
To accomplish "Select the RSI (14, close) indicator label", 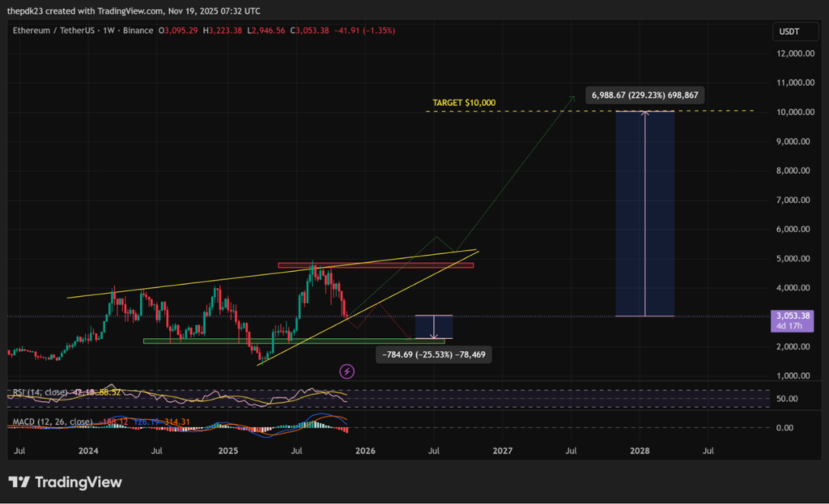I will click(x=40, y=392).
